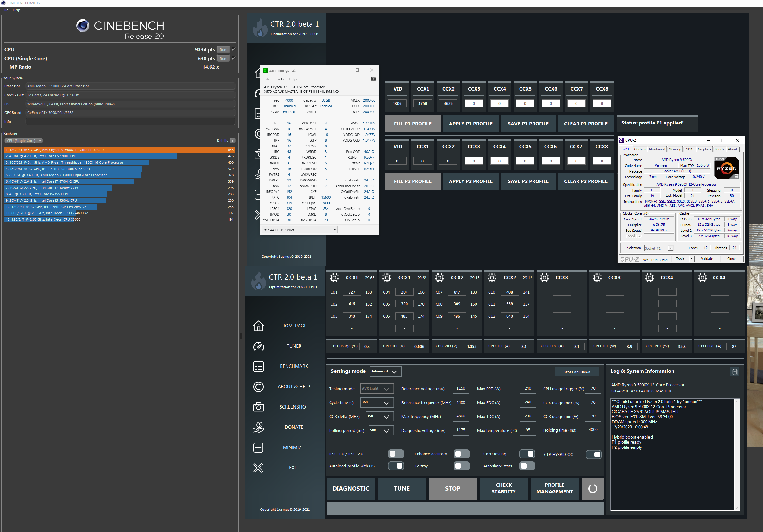Toggle the Autoshare stats switch
The image size is (763, 532).
pyautogui.click(x=527, y=466)
